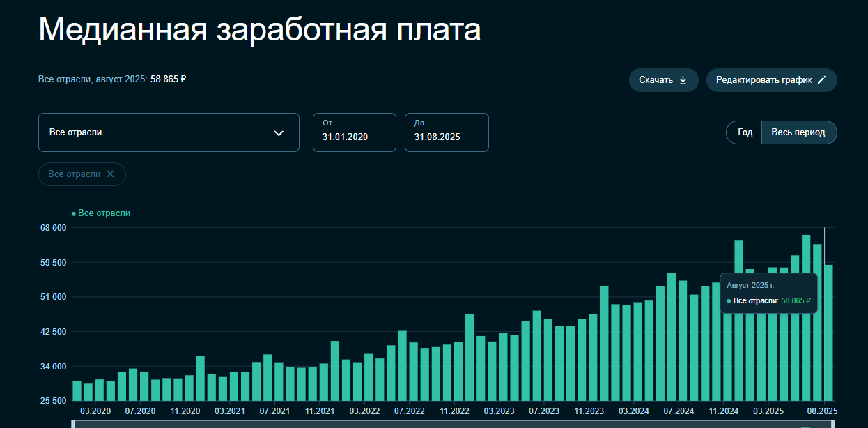Click the 03.2020 x-axis label
Screen dimensions: 868x428
(96, 411)
